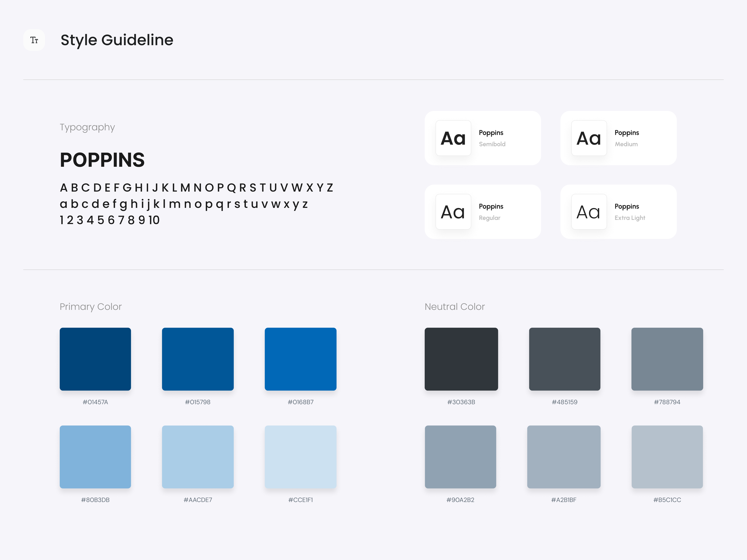This screenshot has height=560, width=747.
Task: Click the numbers 1 to 10 sample line
Action: point(110,220)
